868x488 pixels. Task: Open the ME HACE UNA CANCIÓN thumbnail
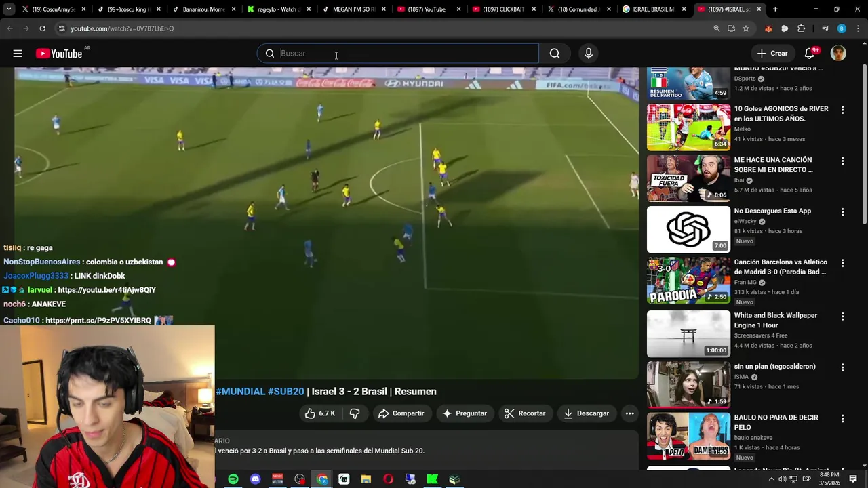[x=688, y=178]
